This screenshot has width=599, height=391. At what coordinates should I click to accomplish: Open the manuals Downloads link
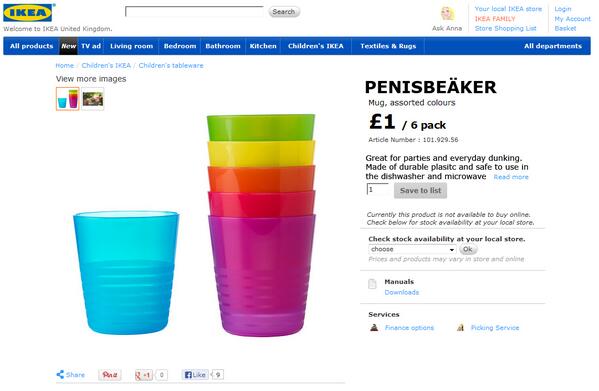[x=401, y=292]
